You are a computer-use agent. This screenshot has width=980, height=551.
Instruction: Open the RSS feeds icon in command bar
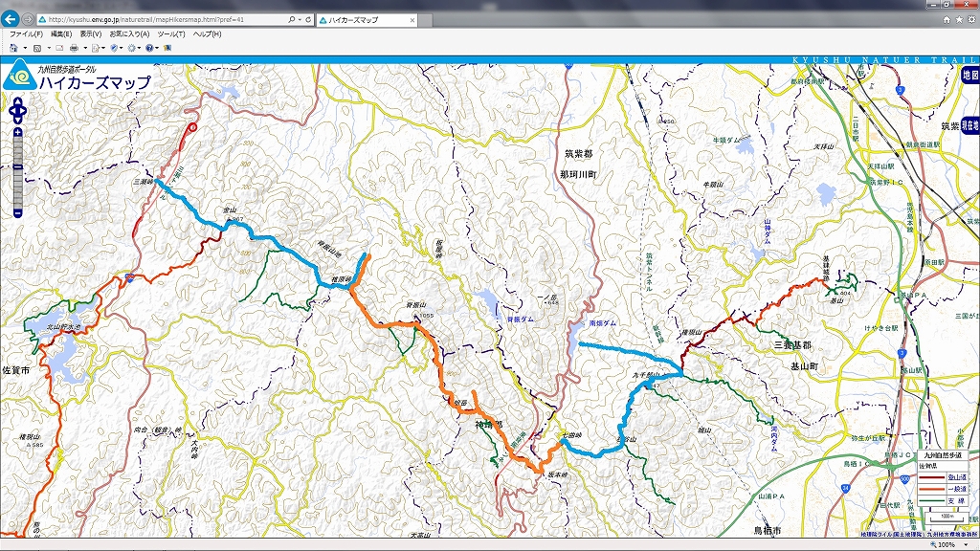click(37, 48)
